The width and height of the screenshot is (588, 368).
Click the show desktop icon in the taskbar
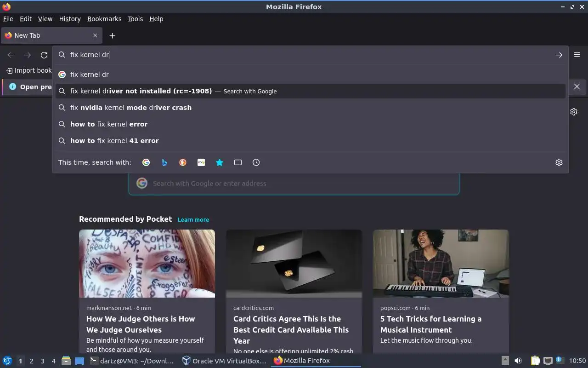(79, 361)
